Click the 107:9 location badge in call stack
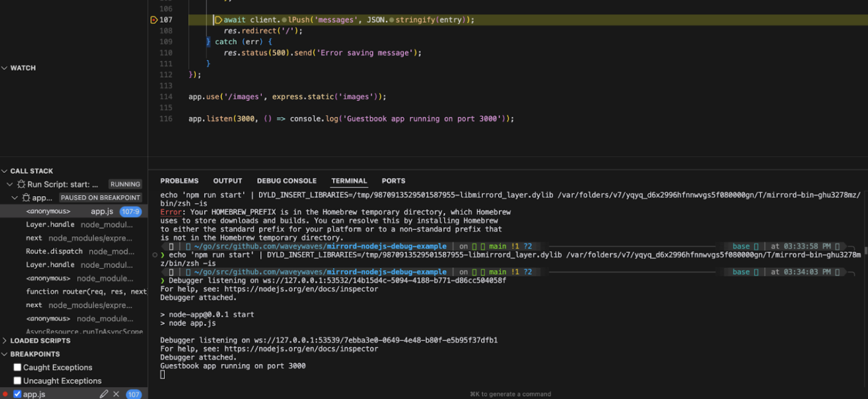The width and height of the screenshot is (868, 399). (130, 211)
